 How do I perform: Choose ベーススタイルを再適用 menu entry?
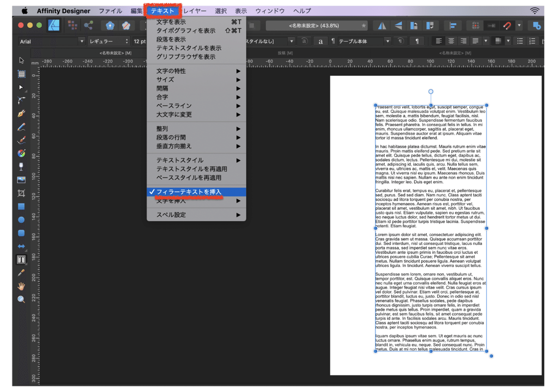[196, 177]
